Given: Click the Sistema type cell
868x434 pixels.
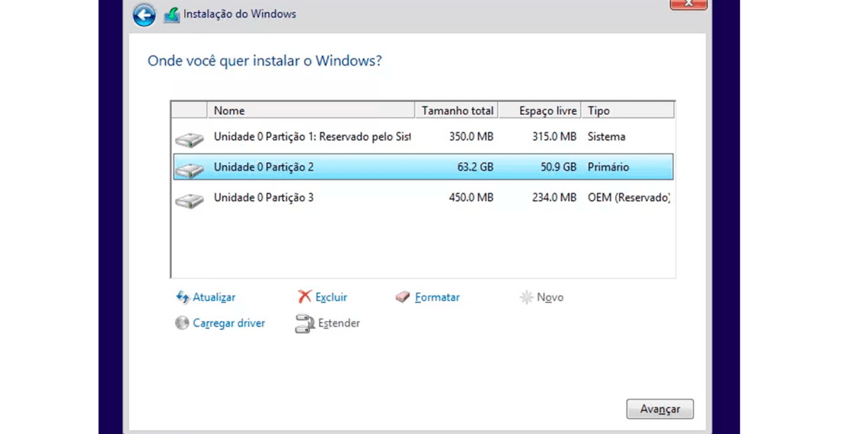Looking at the screenshot, I should (x=607, y=137).
